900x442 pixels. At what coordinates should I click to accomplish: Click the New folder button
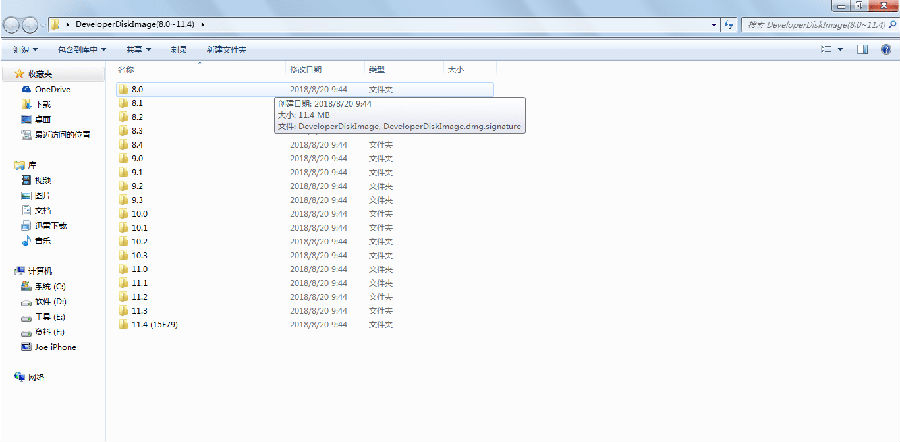pyautogui.click(x=227, y=50)
